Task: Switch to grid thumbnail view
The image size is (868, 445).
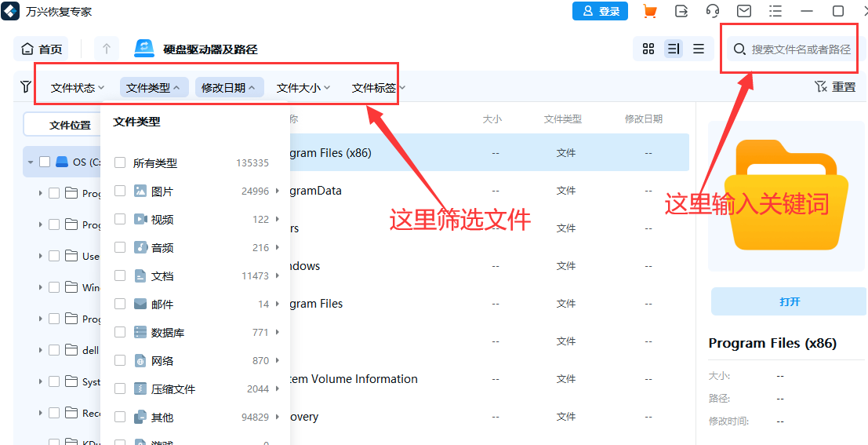Action: 648,49
